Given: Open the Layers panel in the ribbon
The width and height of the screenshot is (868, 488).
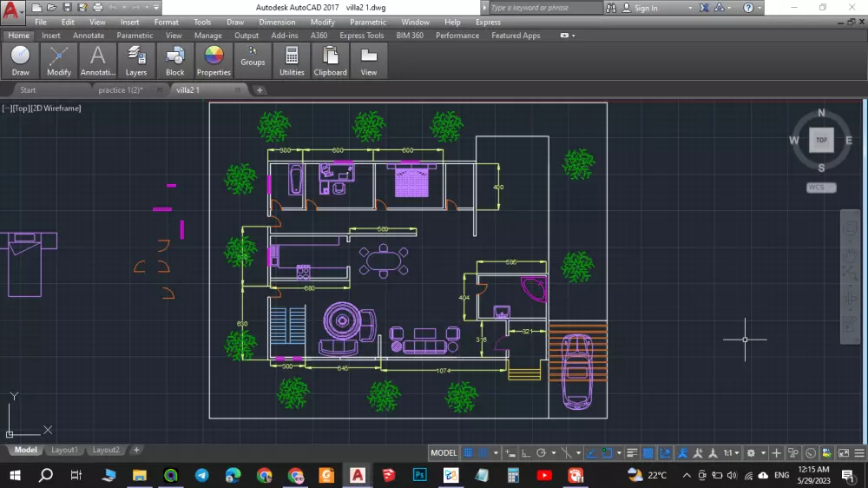Looking at the screenshot, I should pyautogui.click(x=136, y=61).
